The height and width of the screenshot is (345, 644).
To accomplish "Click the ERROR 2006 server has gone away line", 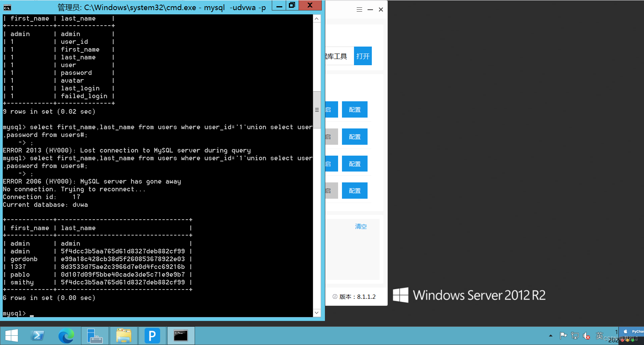I will tap(92, 181).
